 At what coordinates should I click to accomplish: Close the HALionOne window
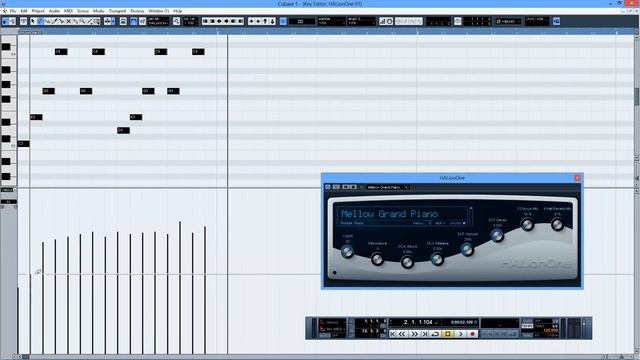point(577,178)
